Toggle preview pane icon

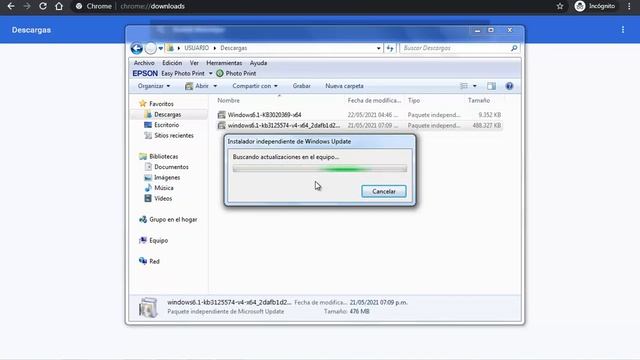tap(491, 86)
